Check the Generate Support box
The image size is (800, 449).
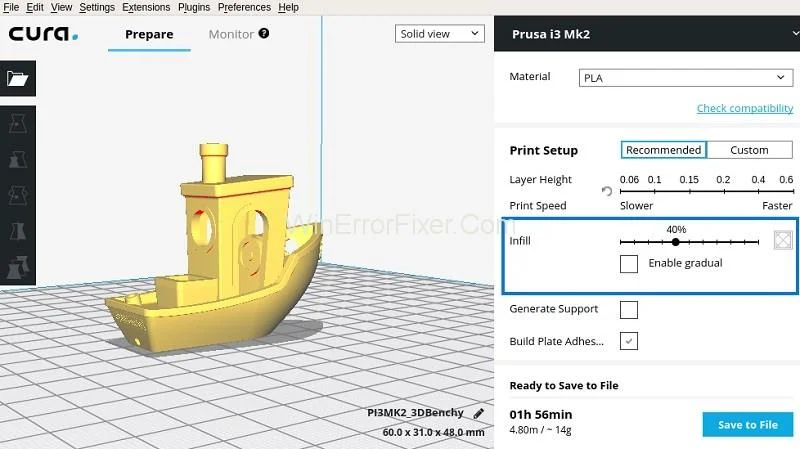tap(629, 310)
